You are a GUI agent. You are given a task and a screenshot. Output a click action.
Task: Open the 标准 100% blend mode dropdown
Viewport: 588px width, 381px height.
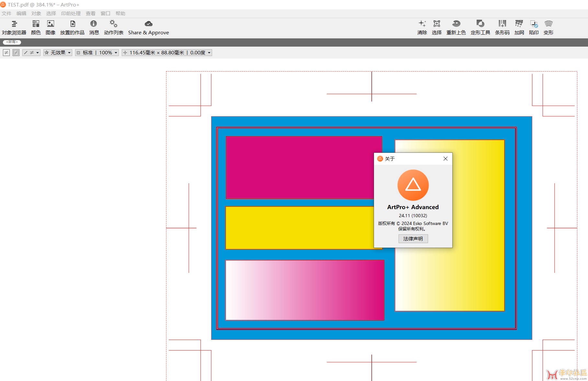(x=97, y=53)
